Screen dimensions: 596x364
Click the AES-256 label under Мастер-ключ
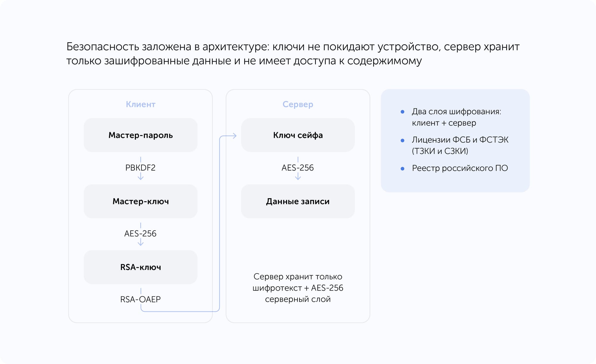140,234
